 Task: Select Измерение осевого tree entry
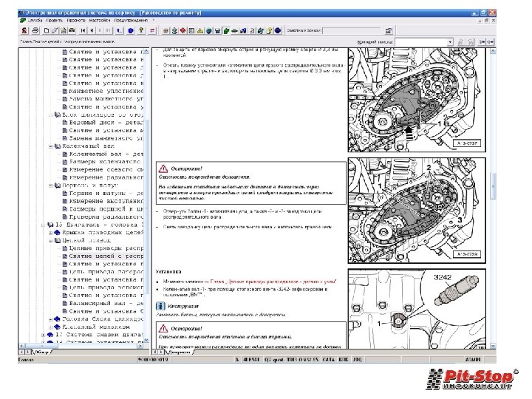[x=103, y=170]
